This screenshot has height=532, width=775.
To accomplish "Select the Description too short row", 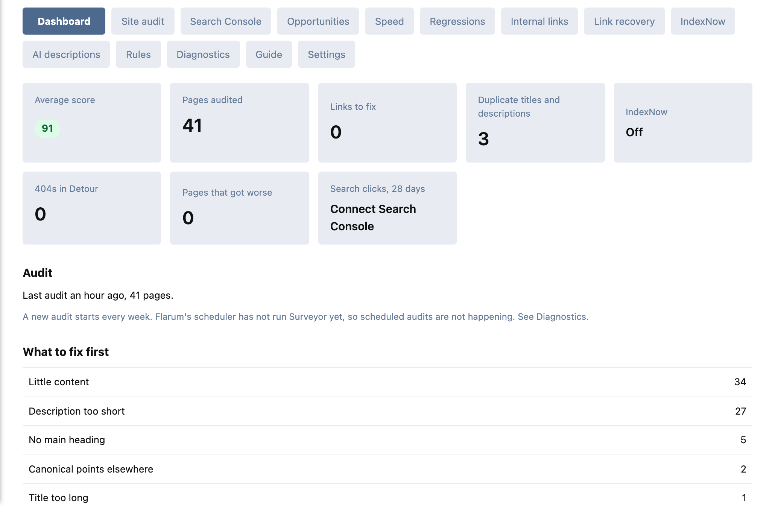I will point(387,411).
